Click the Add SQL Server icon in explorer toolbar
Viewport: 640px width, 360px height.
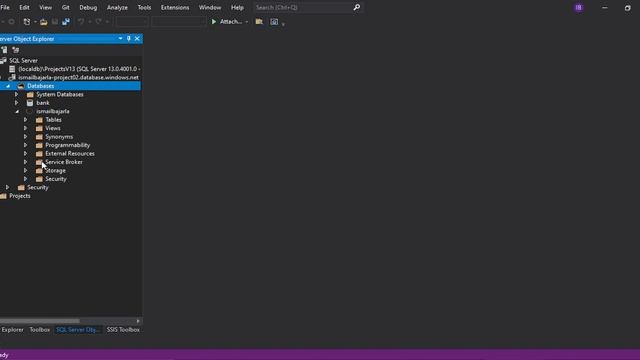(x=4, y=50)
